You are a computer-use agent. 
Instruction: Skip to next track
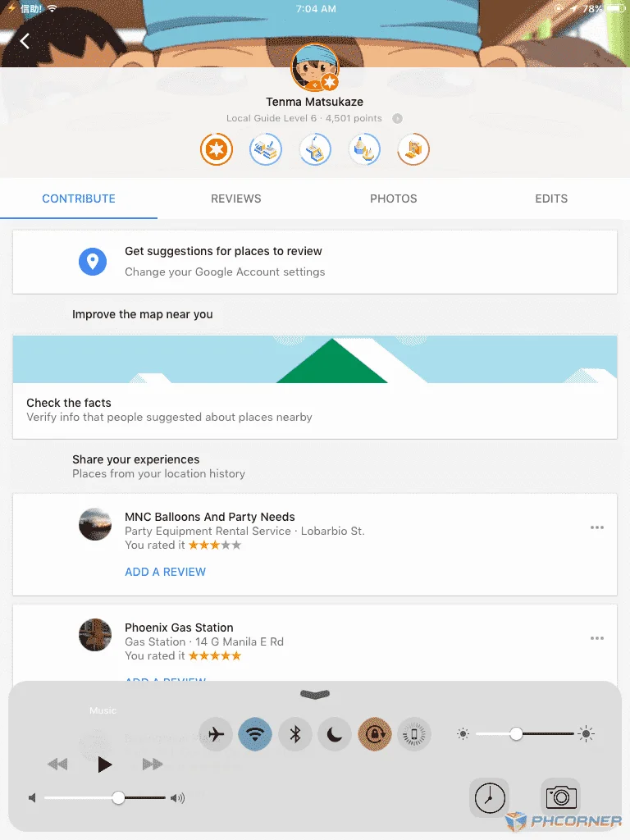pyautogui.click(x=152, y=765)
